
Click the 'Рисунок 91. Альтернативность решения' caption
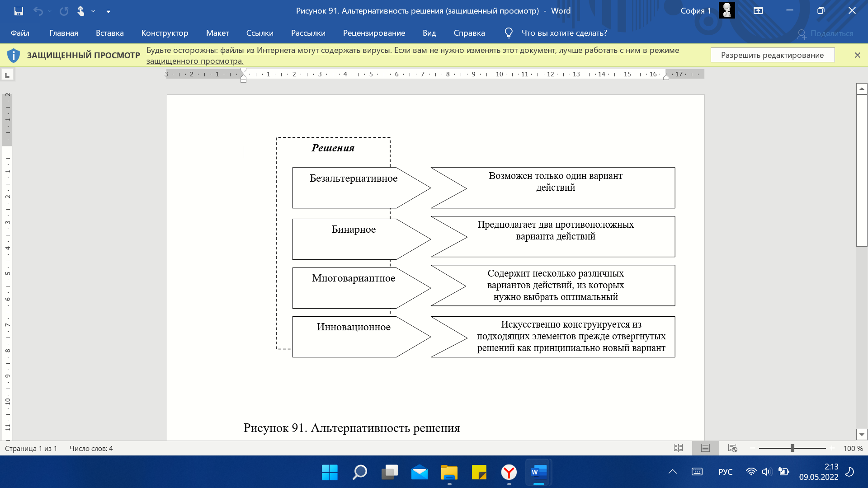(351, 428)
